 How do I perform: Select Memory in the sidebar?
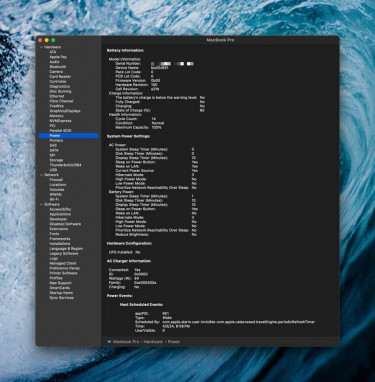tap(56, 116)
